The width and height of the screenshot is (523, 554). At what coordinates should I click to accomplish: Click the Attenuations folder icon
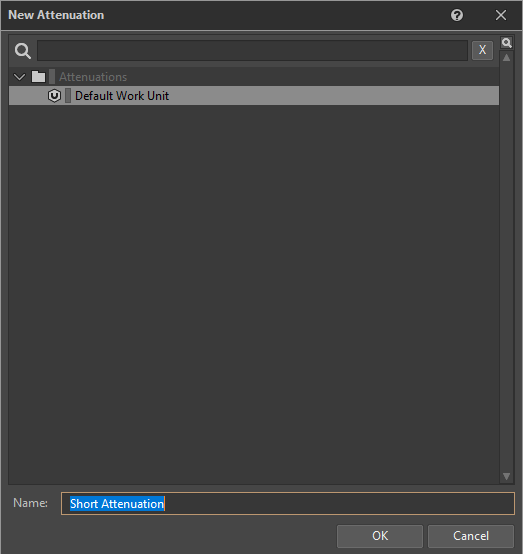tap(38, 77)
